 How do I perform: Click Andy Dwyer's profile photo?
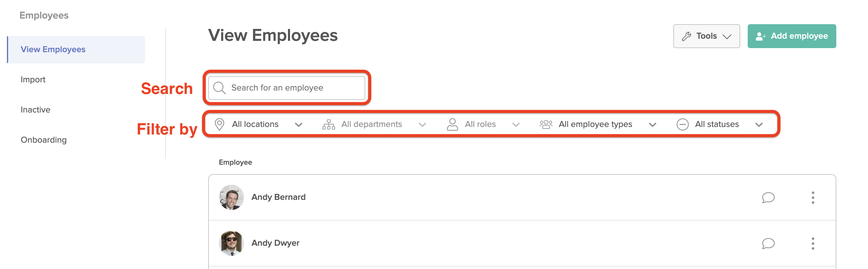point(231,243)
